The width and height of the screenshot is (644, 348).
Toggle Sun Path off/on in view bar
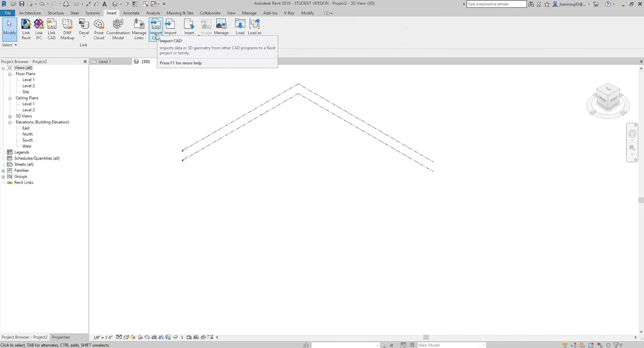pyautogui.click(x=133, y=337)
